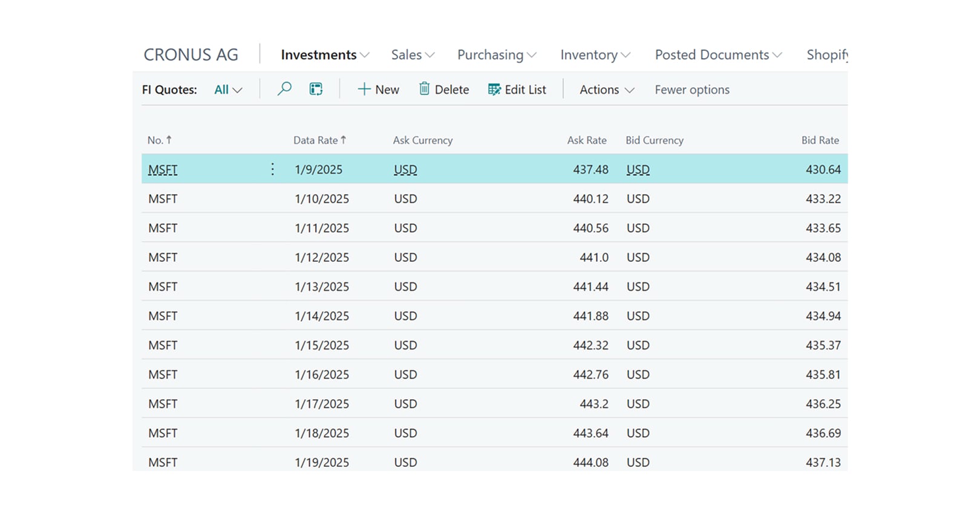
Task: Click the New button
Action: point(378,90)
